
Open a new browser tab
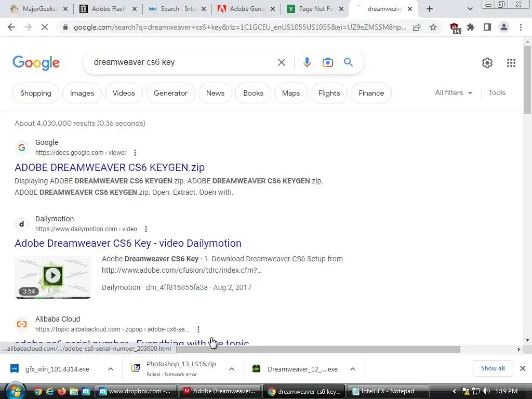[430, 9]
